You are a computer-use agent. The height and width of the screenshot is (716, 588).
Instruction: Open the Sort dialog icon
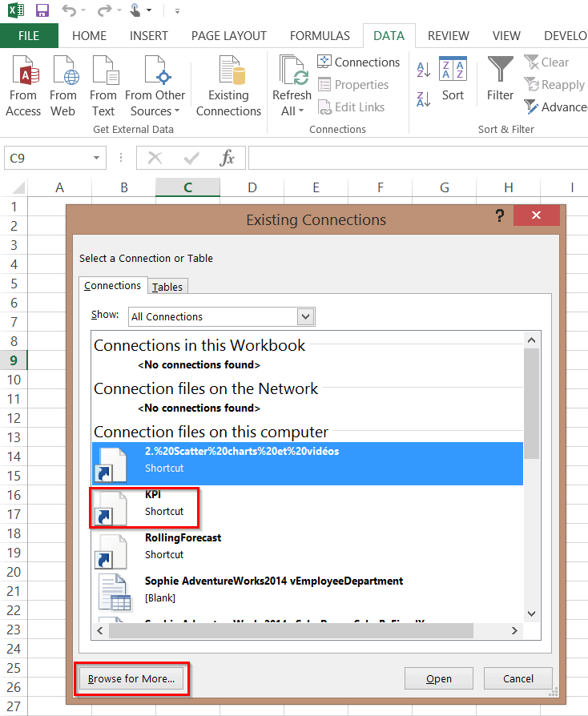[x=453, y=70]
